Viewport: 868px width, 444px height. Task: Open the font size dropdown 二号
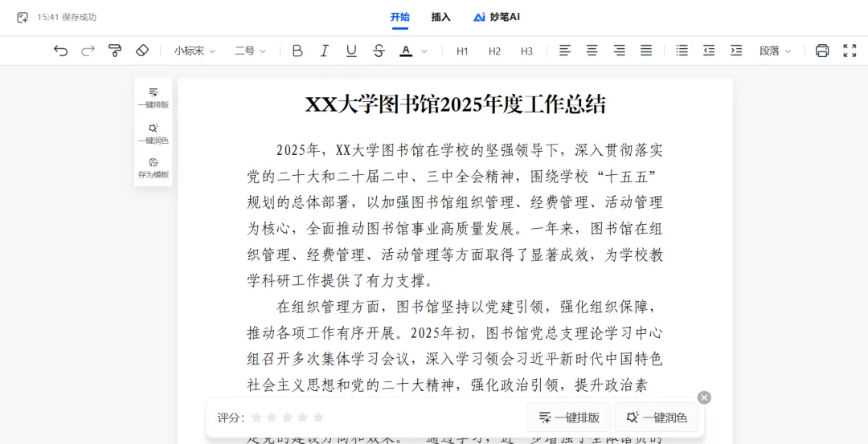250,51
